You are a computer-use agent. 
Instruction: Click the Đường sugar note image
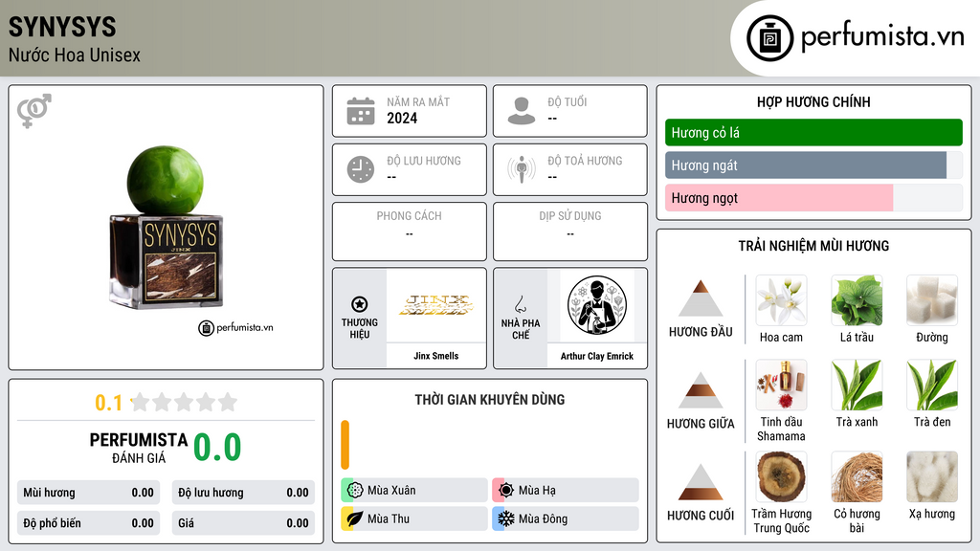932,300
